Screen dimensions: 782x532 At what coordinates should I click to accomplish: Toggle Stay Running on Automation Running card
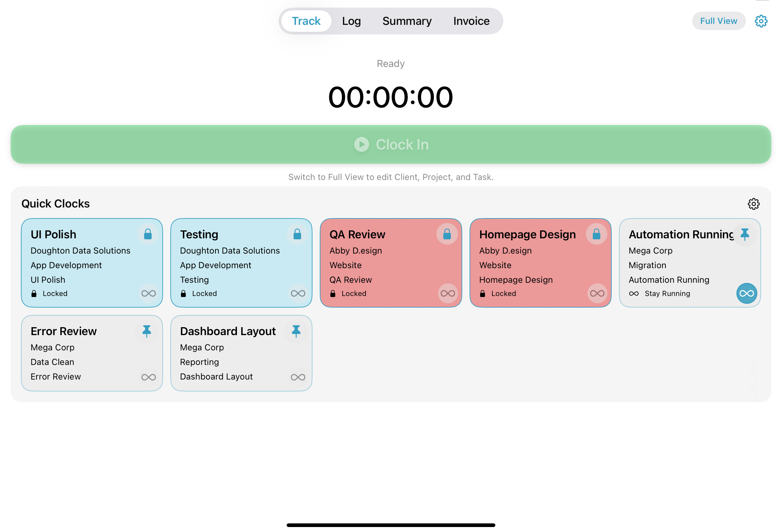click(x=746, y=293)
